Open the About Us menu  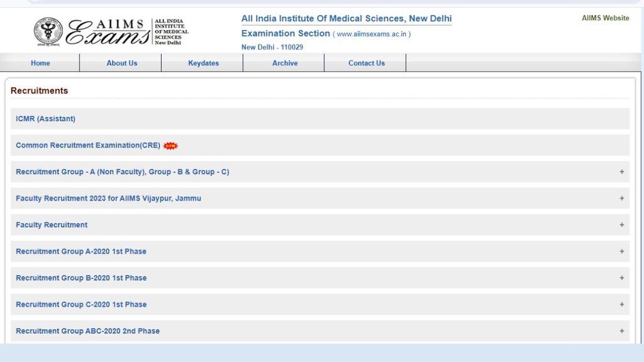(x=121, y=63)
